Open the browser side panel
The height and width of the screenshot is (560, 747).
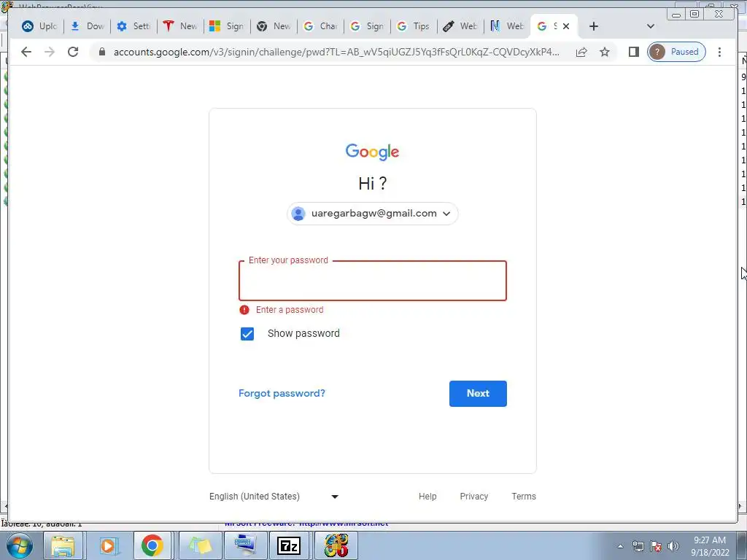634,52
